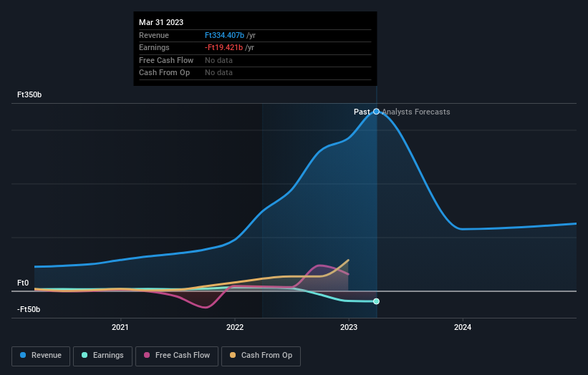Image resolution: width=588 pixels, height=375 pixels.
Task: Click the 2023 axis label
Action: [x=349, y=327]
